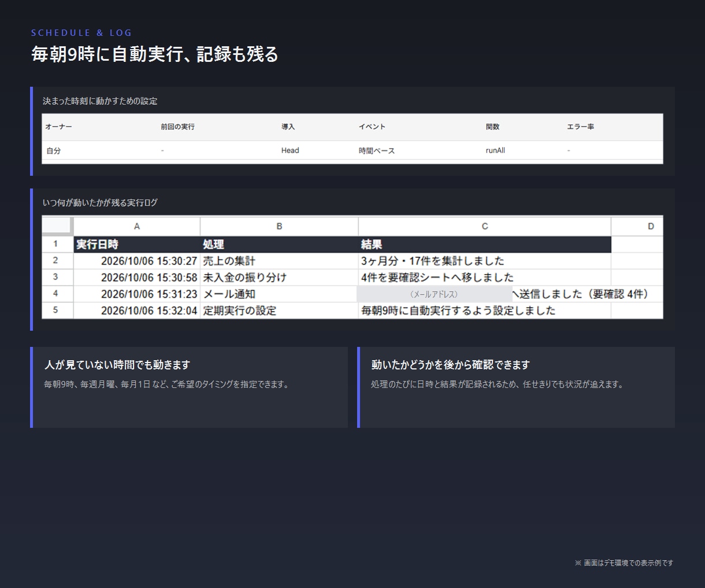
Task: Click the 4件を要確認シートへ移しました result cell
Action: [485, 277]
